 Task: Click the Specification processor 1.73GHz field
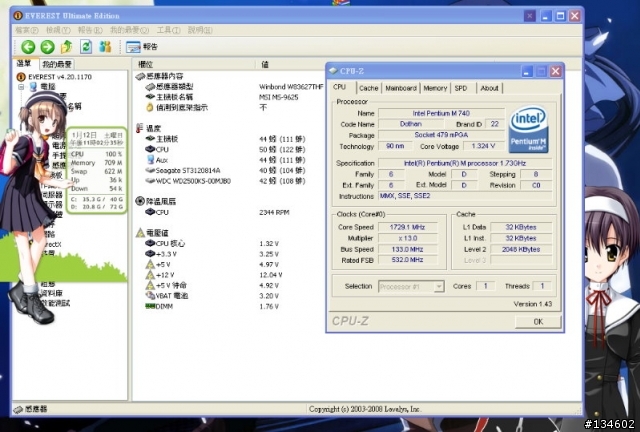pos(465,163)
